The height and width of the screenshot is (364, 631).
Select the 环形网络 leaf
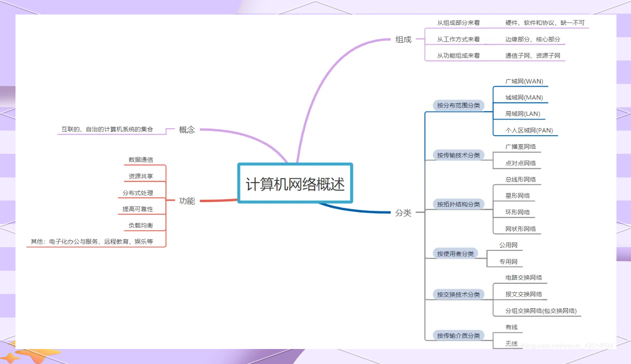click(x=517, y=212)
